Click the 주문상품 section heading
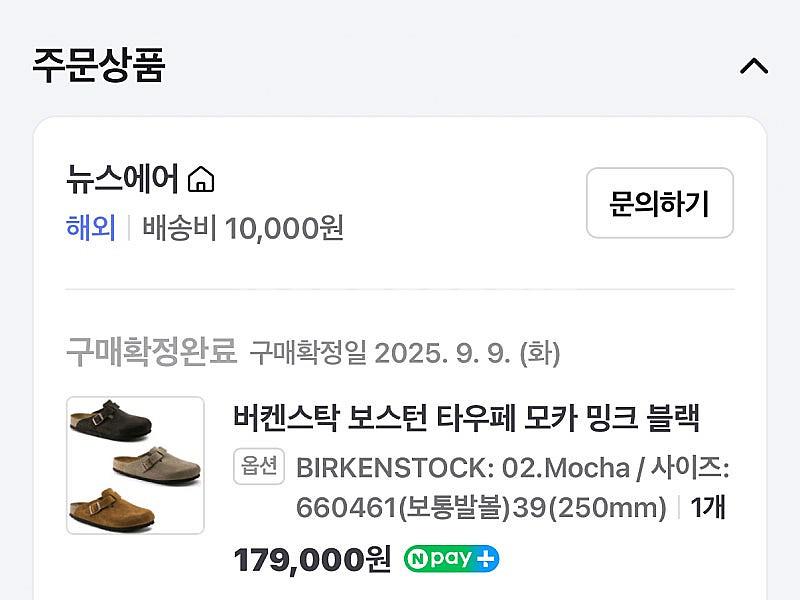Screen dimensions: 800x600 pyautogui.click(x=98, y=65)
